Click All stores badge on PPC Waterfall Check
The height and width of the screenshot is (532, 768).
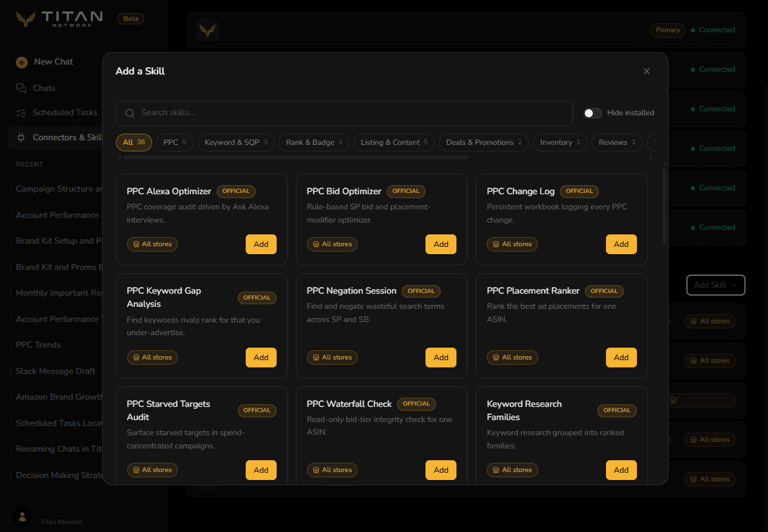pyautogui.click(x=332, y=470)
